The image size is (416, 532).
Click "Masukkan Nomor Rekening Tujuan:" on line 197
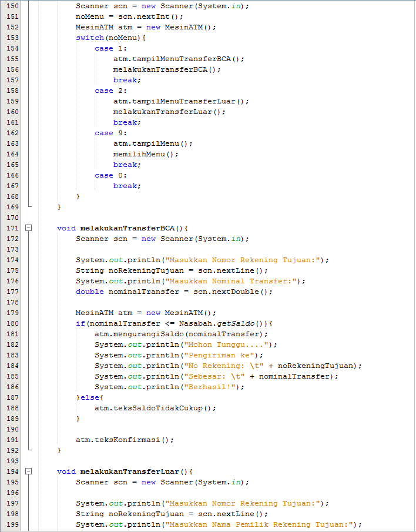tap(243, 504)
